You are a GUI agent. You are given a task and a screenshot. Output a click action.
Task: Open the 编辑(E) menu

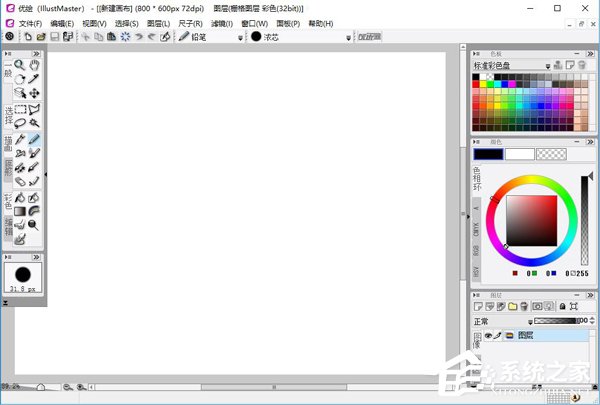click(x=62, y=24)
